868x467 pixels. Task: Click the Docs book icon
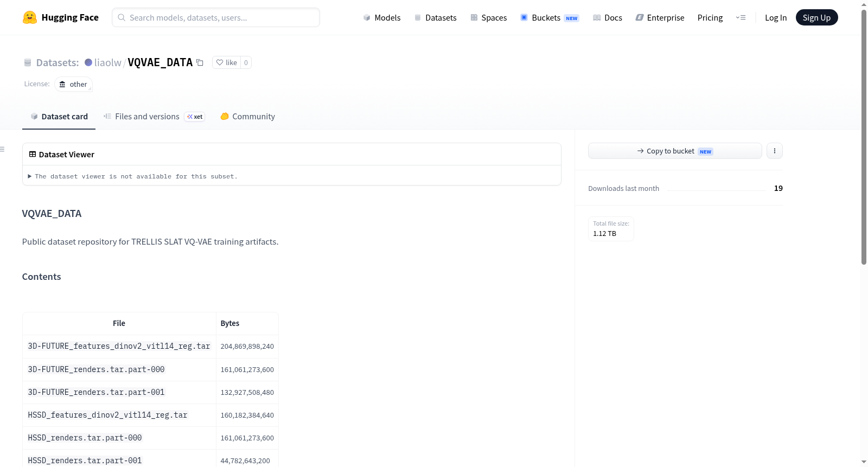click(x=597, y=17)
